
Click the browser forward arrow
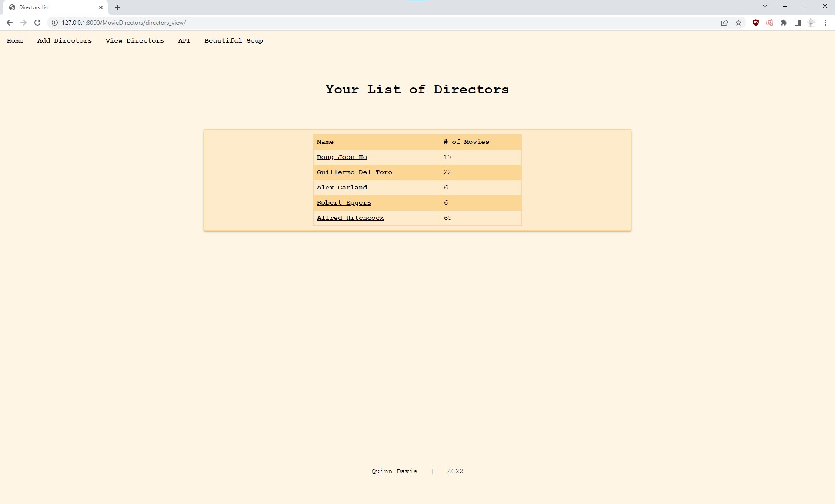point(23,23)
